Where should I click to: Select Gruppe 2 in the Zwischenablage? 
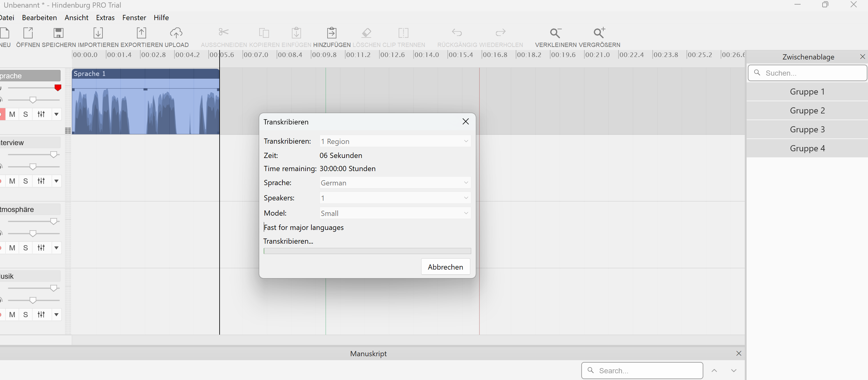pos(807,110)
